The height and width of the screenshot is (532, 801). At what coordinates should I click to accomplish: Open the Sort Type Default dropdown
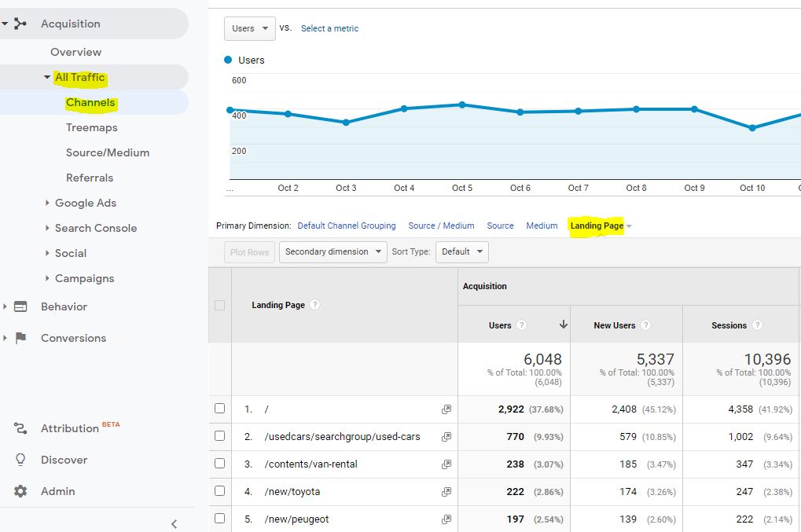pyautogui.click(x=461, y=252)
